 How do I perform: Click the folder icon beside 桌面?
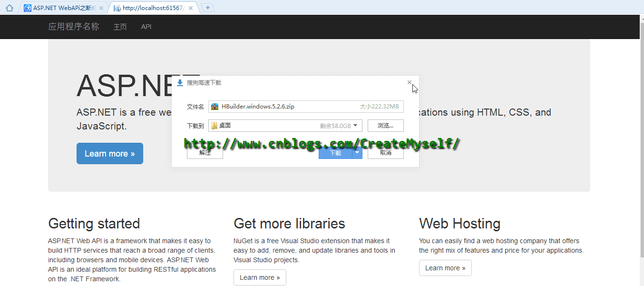[x=215, y=126]
